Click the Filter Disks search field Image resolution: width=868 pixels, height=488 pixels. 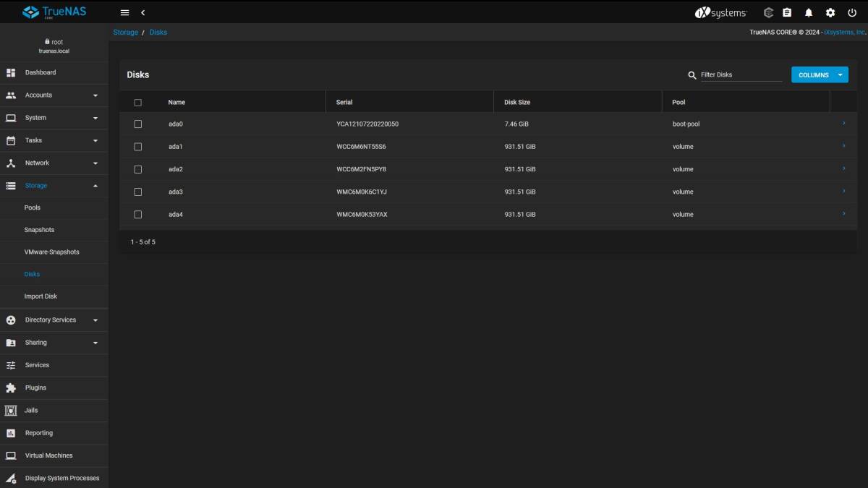pos(741,74)
